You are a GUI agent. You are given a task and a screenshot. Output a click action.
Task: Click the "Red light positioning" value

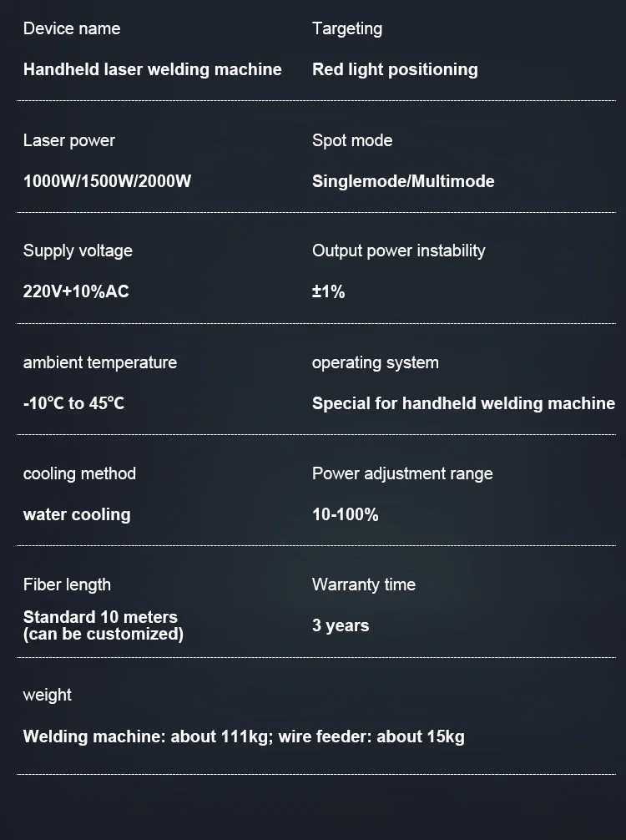tap(395, 69)
